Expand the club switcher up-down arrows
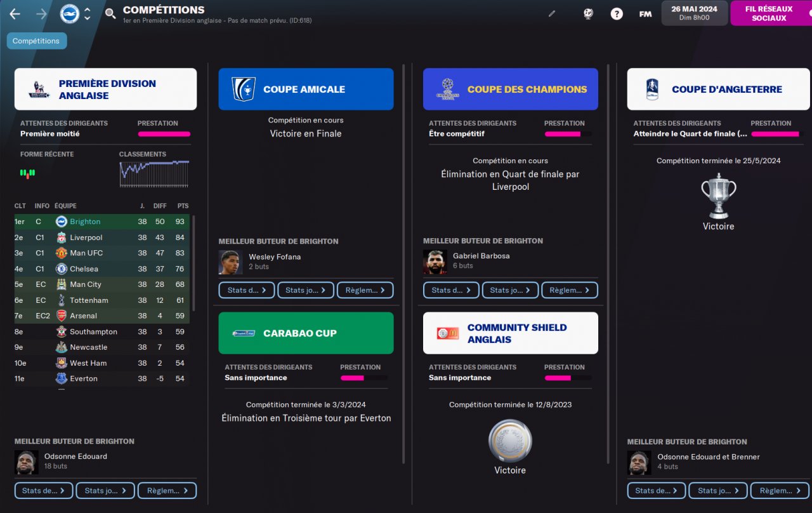812x513 pixels. coord(88,13)
